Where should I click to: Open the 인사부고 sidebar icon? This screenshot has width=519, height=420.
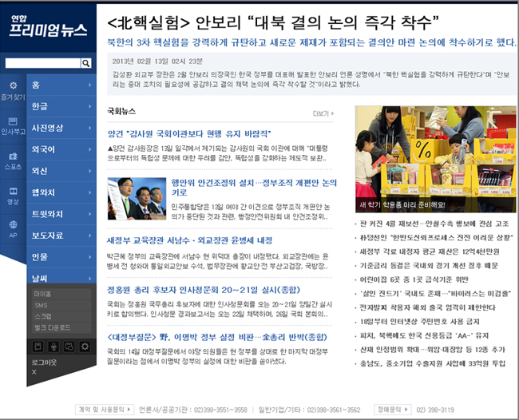tap(13, 124)
